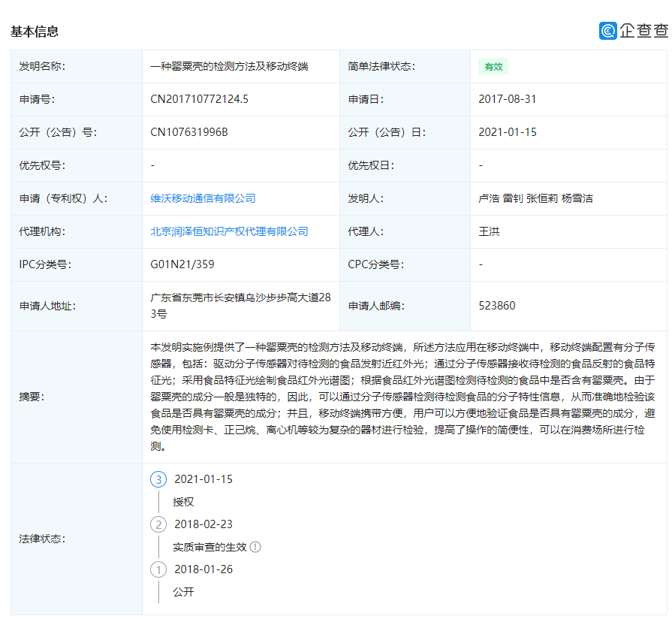This screenshot has width=672, height=619.
Task: Click application number CN201710772124.5
Action: click(x=199, y=99)
